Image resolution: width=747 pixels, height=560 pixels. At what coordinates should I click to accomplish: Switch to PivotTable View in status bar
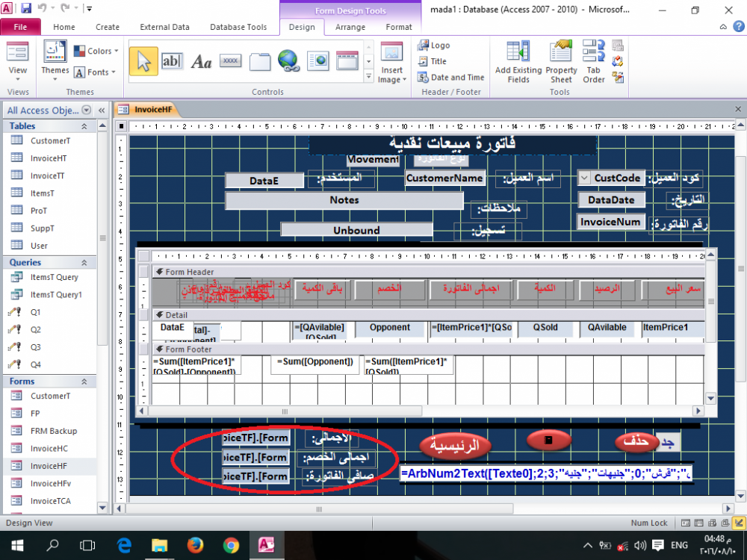pyautogui.click(x=712, y=523)
